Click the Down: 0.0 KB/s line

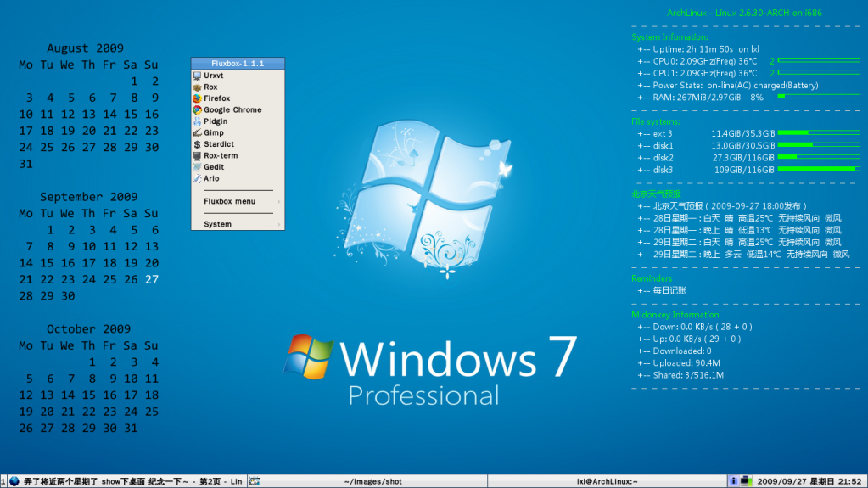click(695, 327)
